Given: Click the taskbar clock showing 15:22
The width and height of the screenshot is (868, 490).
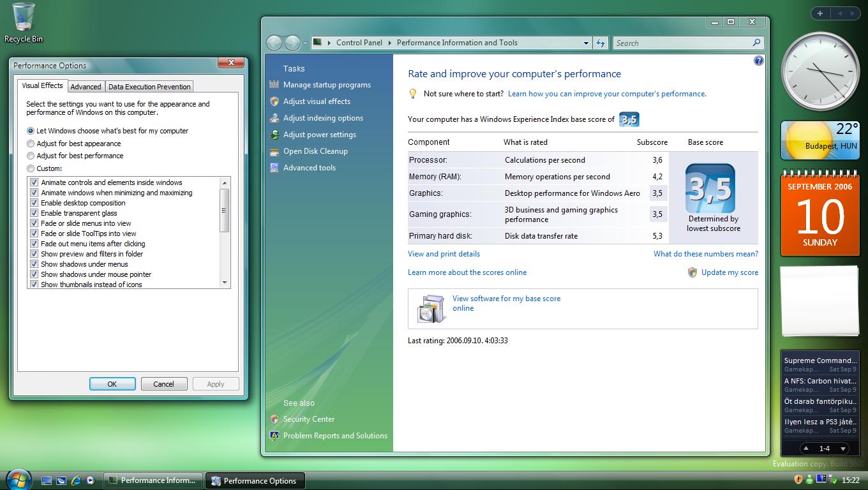Looking at the screenshot, I should pyautogui.click(x=851, y=480).
